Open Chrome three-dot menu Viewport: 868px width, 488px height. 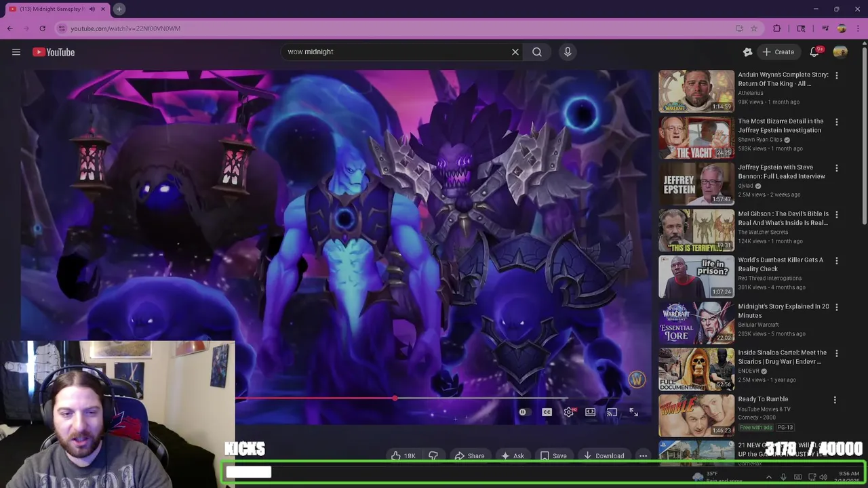pyautogui.click(x=858, y=28)
